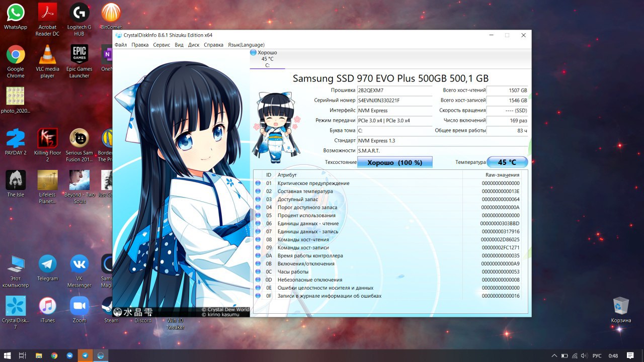Click the 45 °C temperature button

click(x=507, y=162)
